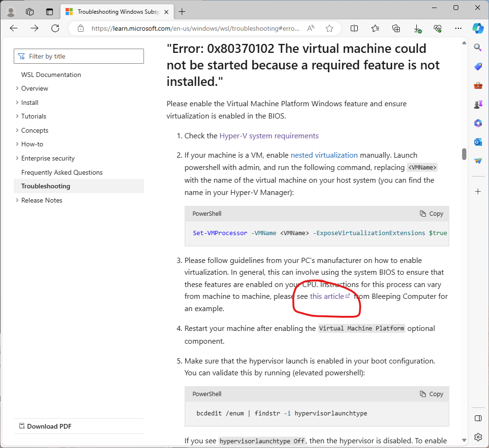
Task: Open Outlook from the sidebar
Action: (478, 142)
